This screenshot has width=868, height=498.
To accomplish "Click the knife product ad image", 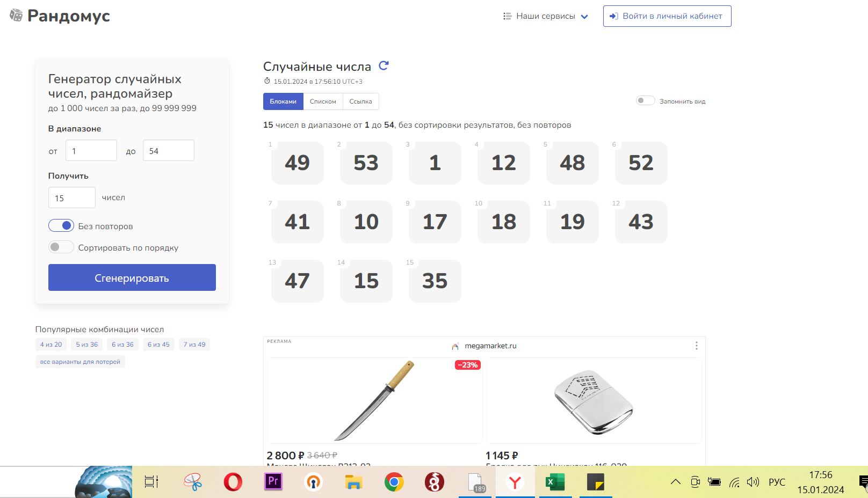I will pyautogui.click(x=375, y=400).
